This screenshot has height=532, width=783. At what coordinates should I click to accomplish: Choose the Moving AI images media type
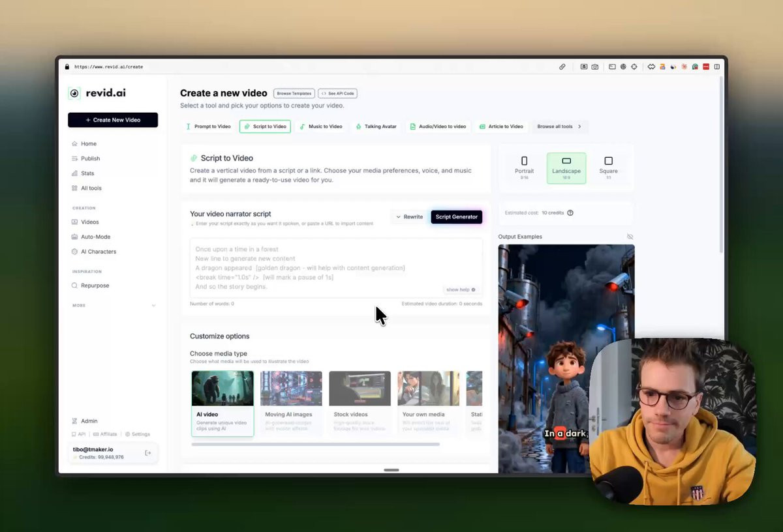click(x=291, y=404)
